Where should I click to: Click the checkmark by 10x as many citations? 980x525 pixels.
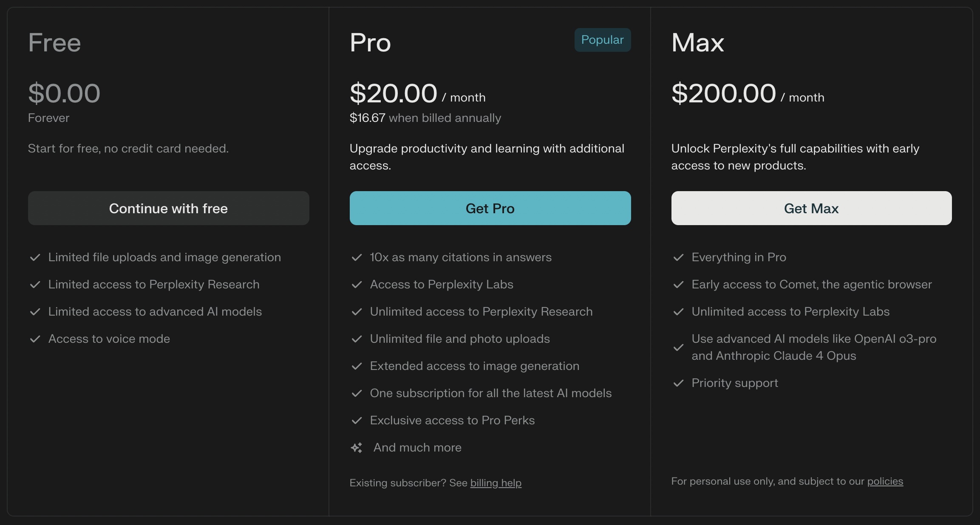click(x=357, y=257)
